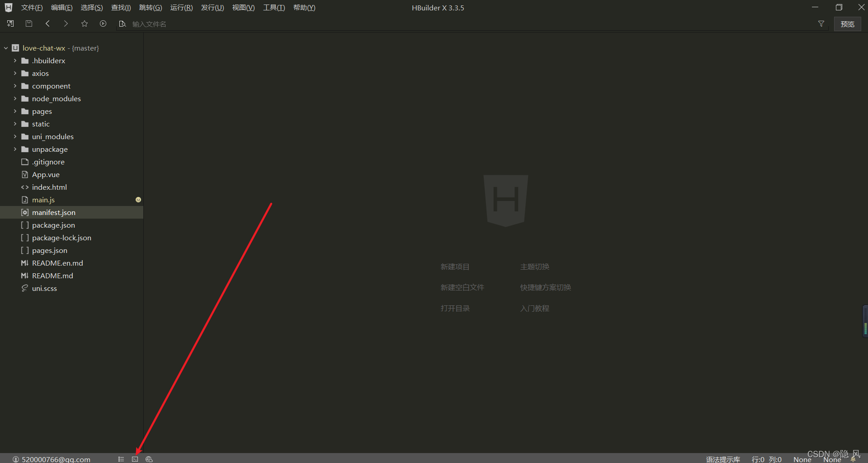Select the manifest.json file
Viewport: 868px width, 463px height.
click(71, 212)
